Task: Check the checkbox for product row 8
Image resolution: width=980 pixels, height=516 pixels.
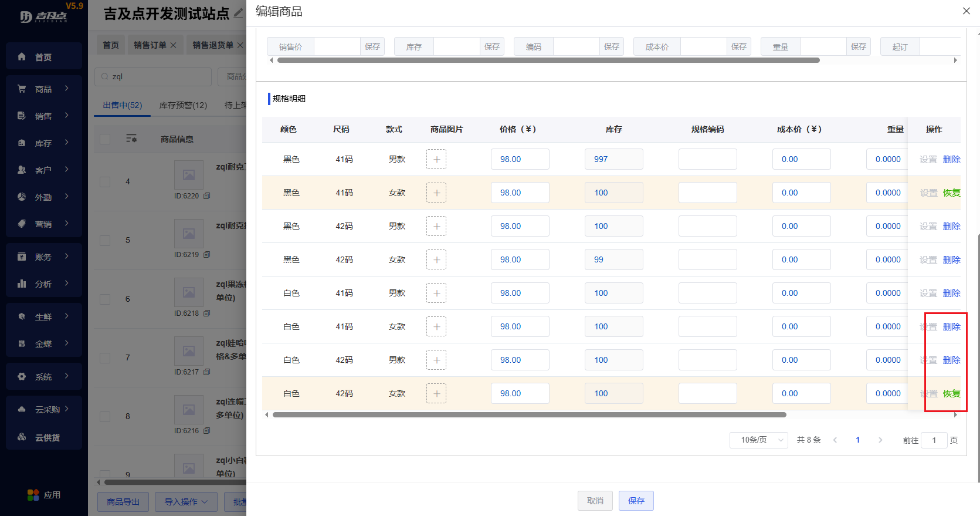Action: 105,417
